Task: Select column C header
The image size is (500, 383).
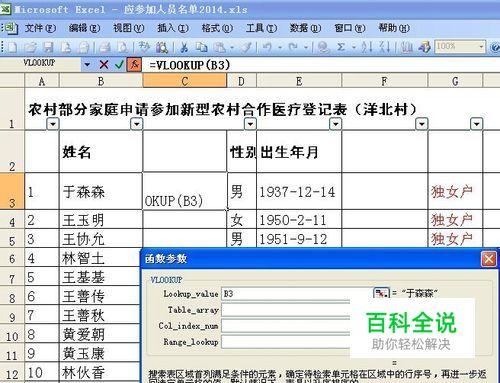Action: pos(185,81)
